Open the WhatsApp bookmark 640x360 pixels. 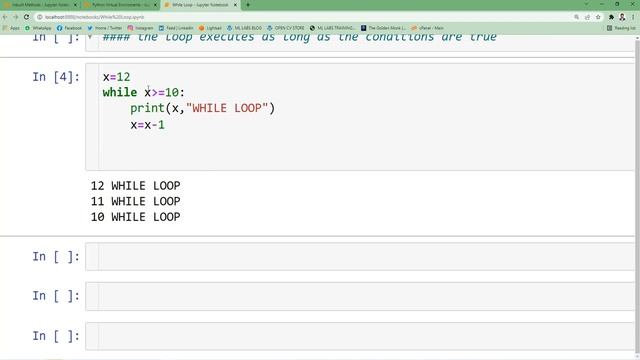point(38,28)
